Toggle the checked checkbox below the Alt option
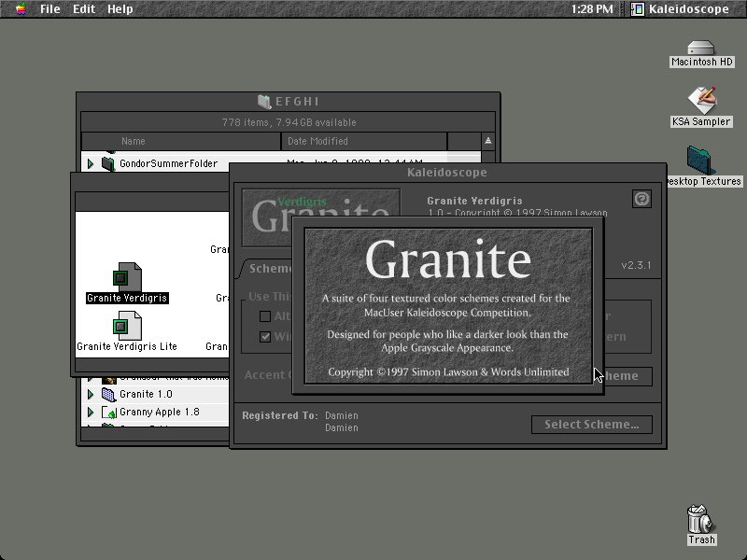The height and width of the screenshot is (560, 747). pos(265,337)
